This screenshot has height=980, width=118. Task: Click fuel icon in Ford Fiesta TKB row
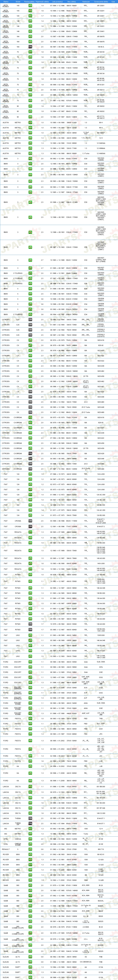(x=30, y=719)
